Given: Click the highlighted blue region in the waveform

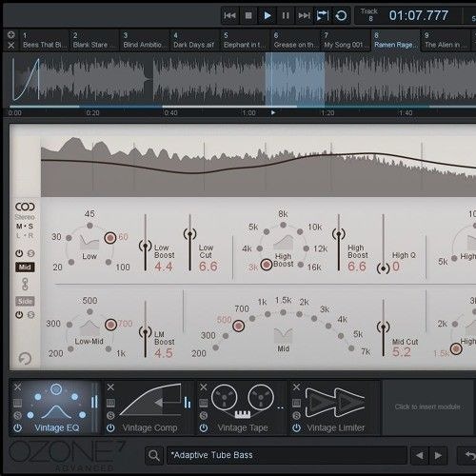Looking at the screenshot, I should pos(295,79).
